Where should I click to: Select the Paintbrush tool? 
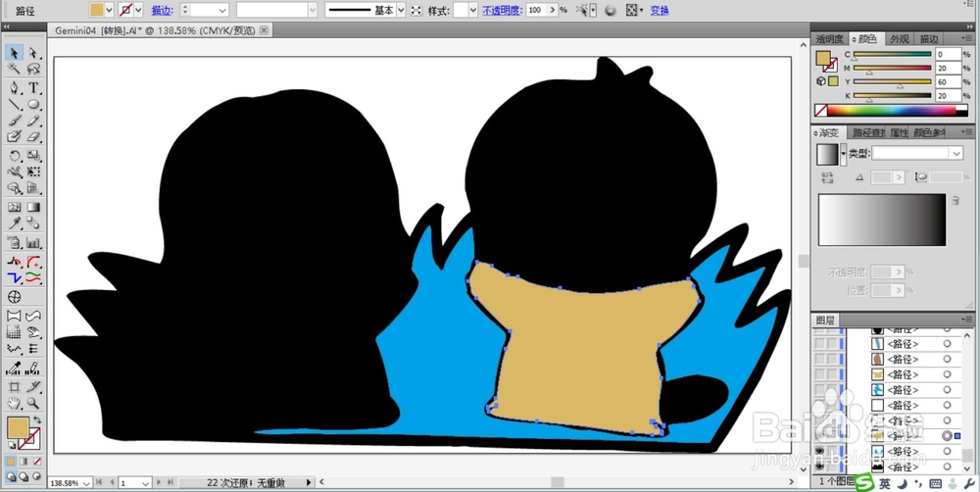tap(15, 120)
